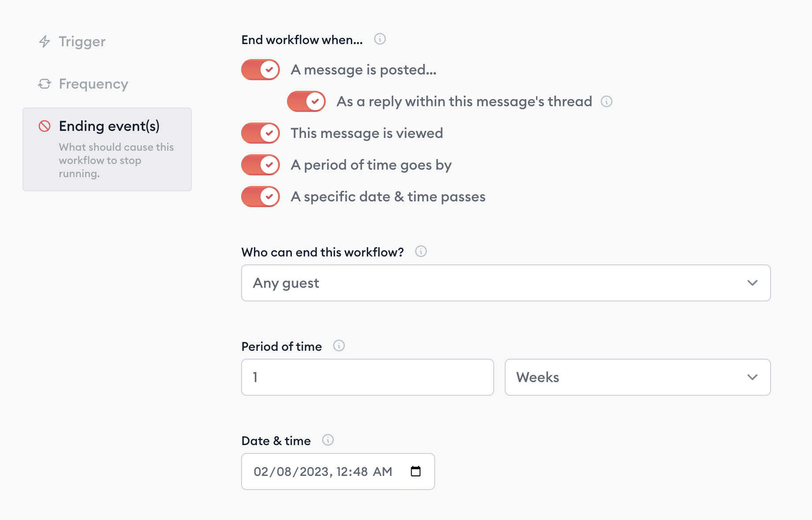812x520 pixels.
Task: Click the red Ending event(s) prohibited icon
Action: 45,126
